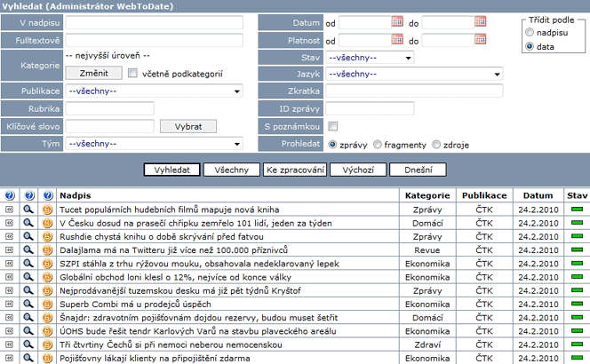The width and height of the screenshot is (590, 364).
Task: Click the help icon above the magnifier column
Action: (x=28, y=194)
